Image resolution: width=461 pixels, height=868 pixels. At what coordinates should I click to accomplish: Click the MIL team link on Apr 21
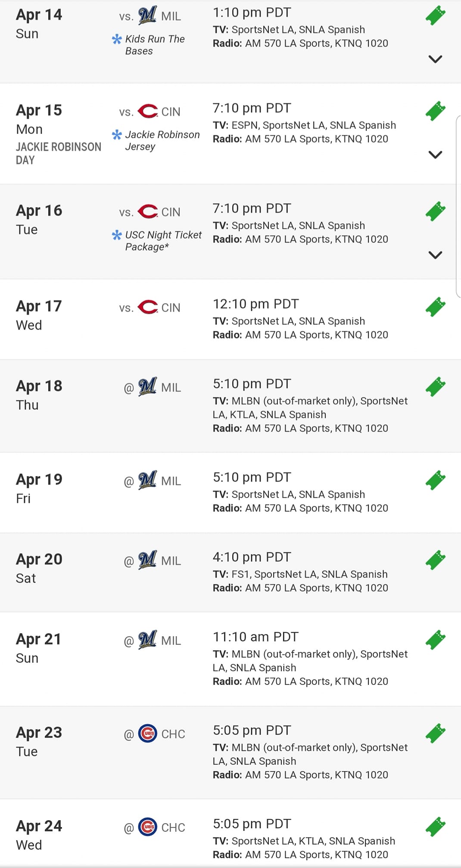pyautogui.click(x=171, y=641)
